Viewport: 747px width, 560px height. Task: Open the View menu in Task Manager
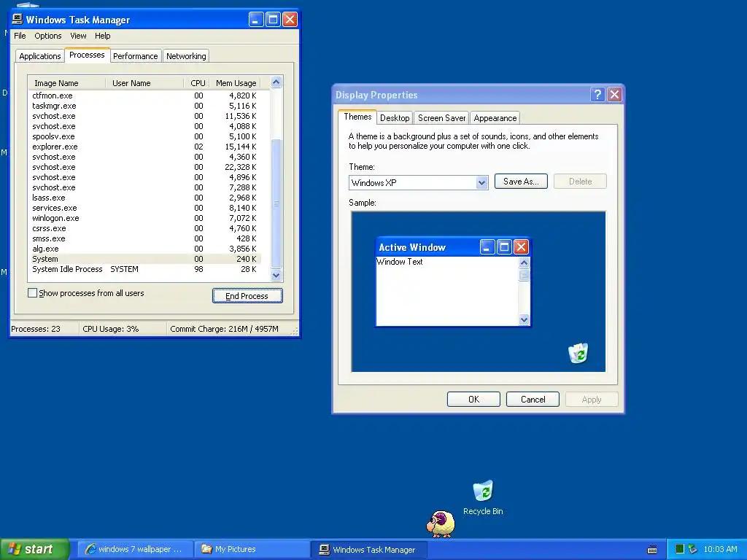[x=78, y=36]
